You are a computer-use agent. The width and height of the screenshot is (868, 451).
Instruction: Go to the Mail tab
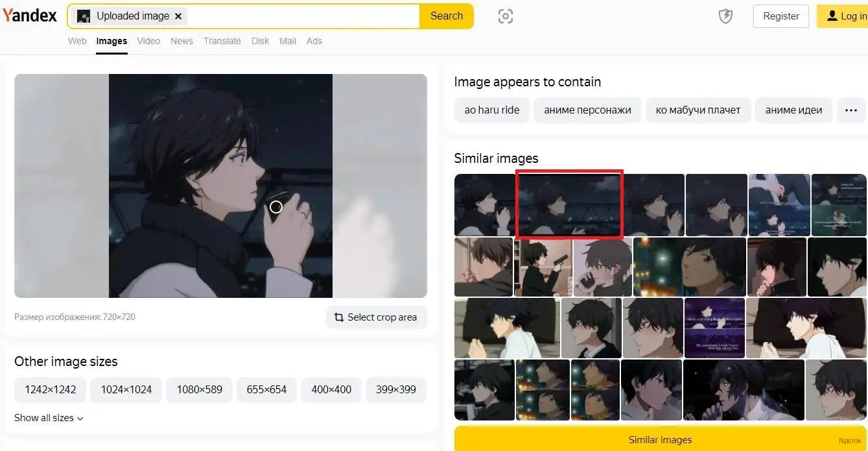tap(288, 41)
